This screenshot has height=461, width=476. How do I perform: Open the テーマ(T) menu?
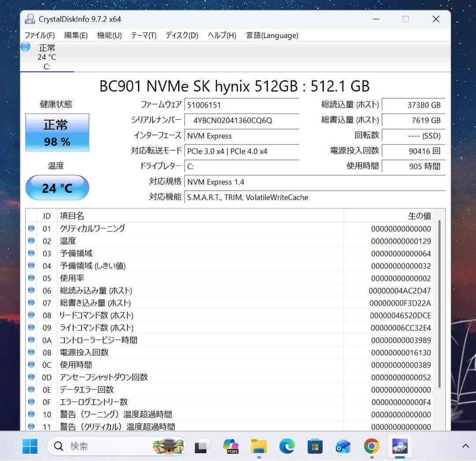143,35
